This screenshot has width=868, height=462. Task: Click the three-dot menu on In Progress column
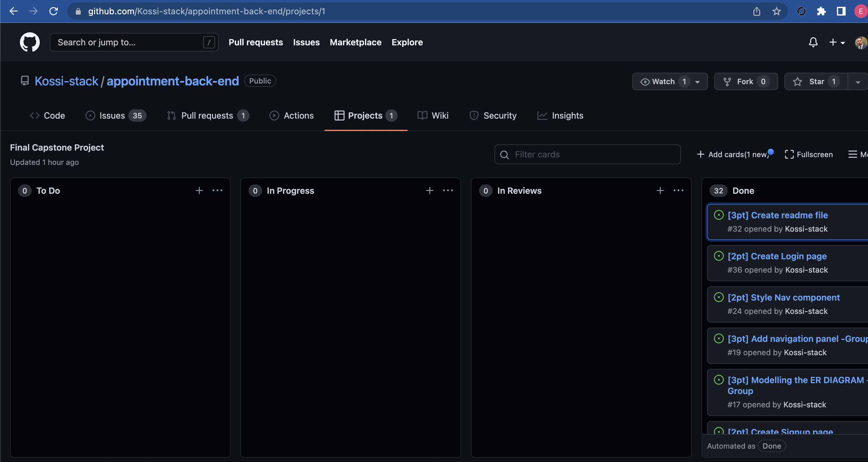pyautogui.click(x=448, y=191)
